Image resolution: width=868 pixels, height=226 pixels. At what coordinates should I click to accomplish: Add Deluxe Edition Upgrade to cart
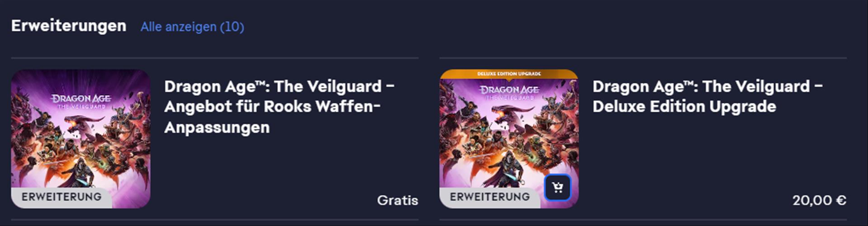coord(558,188)
